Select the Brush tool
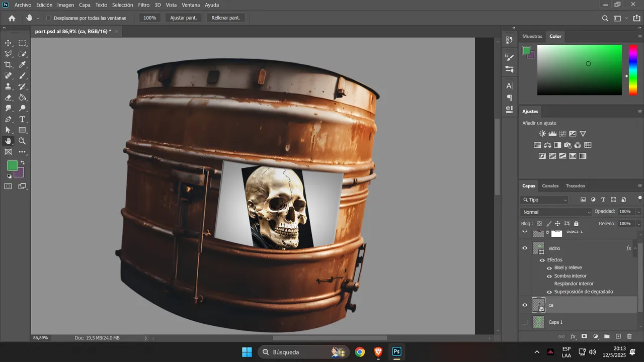Screen dimensions: 644x362 [x=23, y=76]
